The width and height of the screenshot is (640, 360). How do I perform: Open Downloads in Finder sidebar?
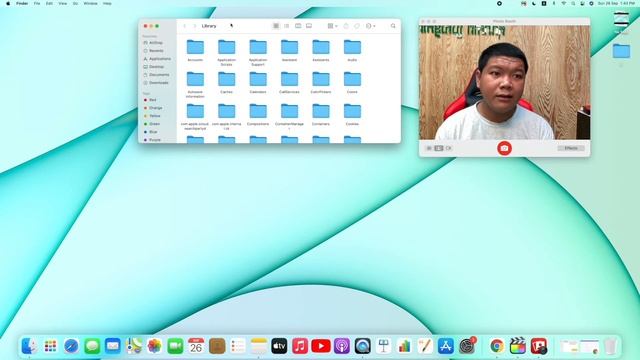158,83
